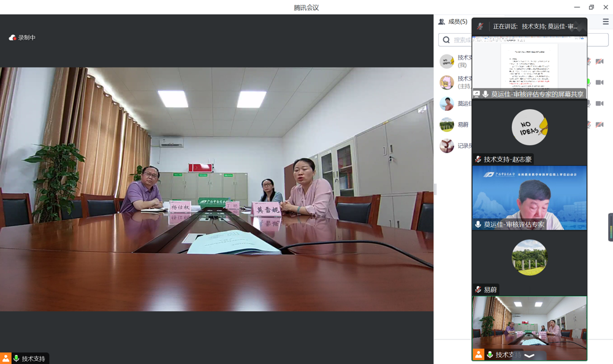613x364 pixels.
Task: Minimize the 腾讯会议 window
Action: pyautogui.click(x=577, y=7)
